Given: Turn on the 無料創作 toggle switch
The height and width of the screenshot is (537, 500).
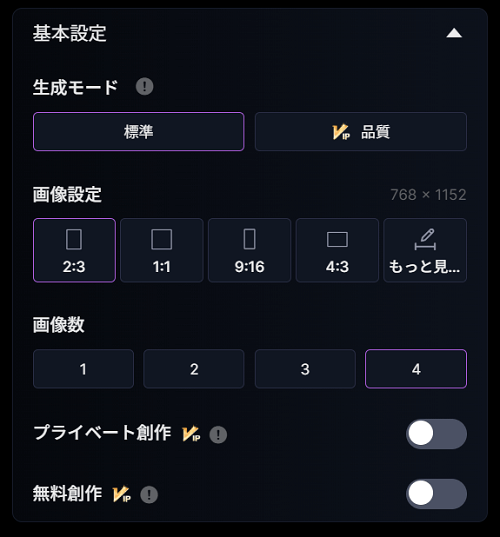Looking at the screenshot, I should (436, 494).
